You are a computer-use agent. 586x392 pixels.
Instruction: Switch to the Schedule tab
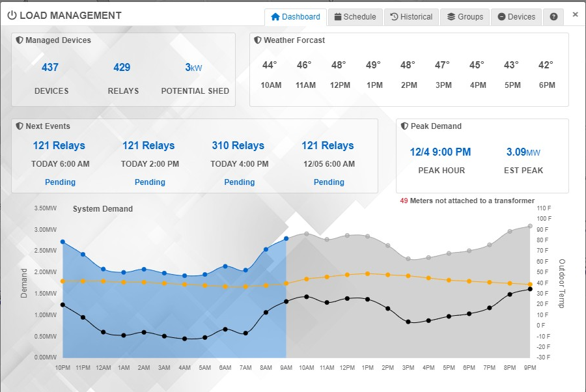(355, 17)
